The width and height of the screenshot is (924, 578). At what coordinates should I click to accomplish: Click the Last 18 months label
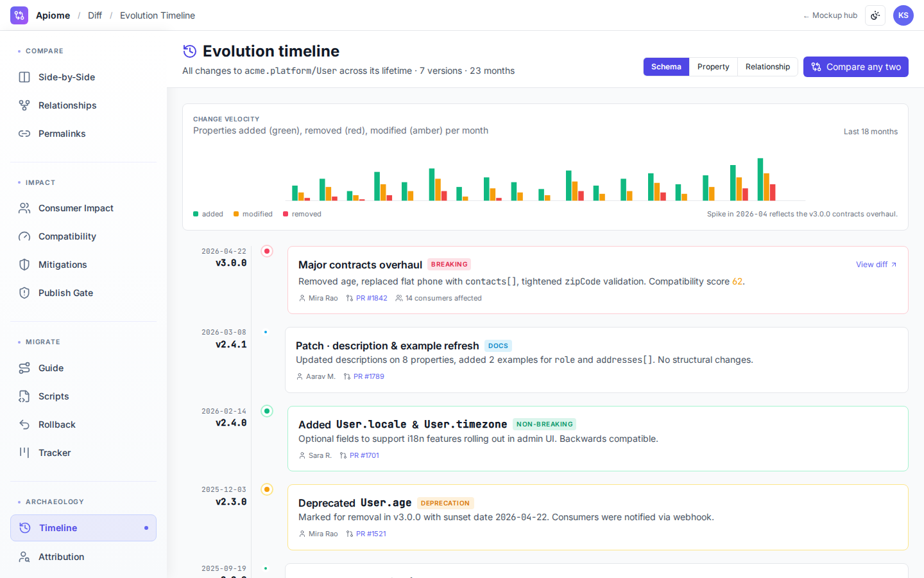[x=871, y=132]
